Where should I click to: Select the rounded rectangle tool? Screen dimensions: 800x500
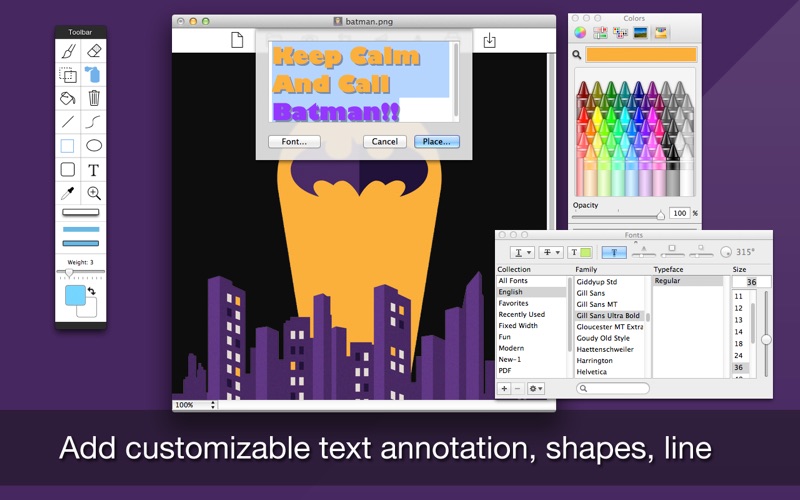pyautogui.click(x=68, y=169)
